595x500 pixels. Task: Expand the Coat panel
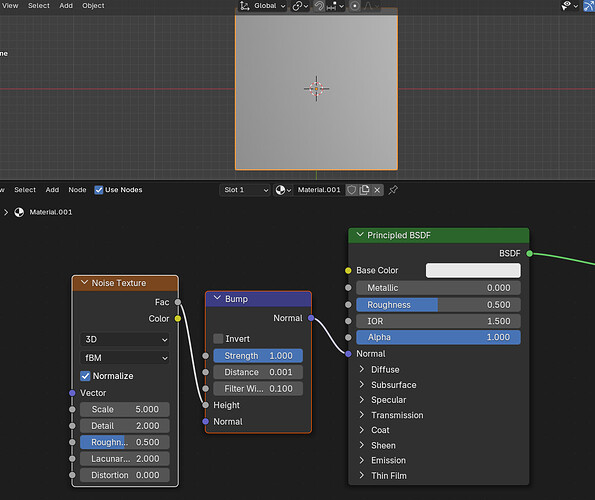(x=362, y=430)
